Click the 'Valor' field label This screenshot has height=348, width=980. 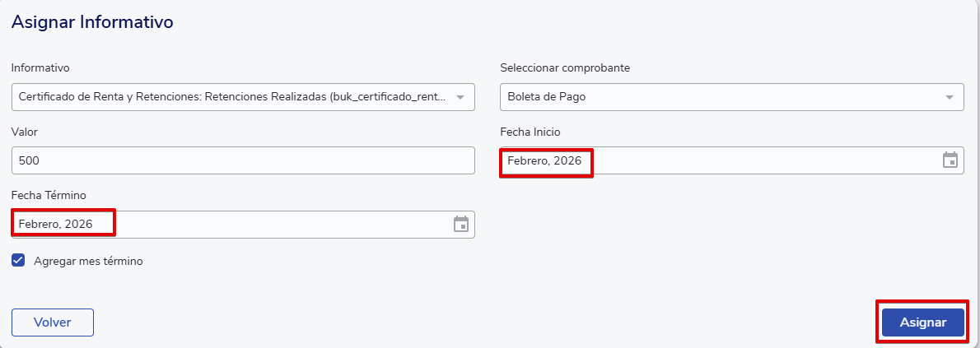(25, 132)
